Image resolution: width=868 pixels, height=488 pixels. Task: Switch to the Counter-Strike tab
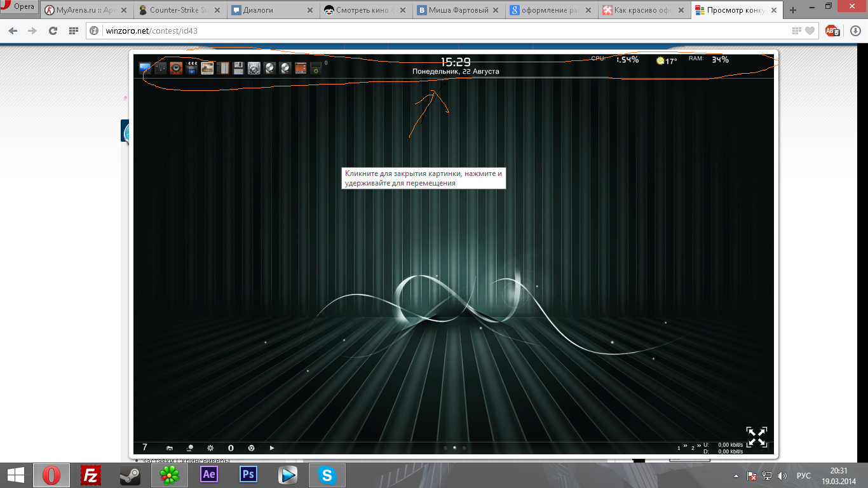180,10
